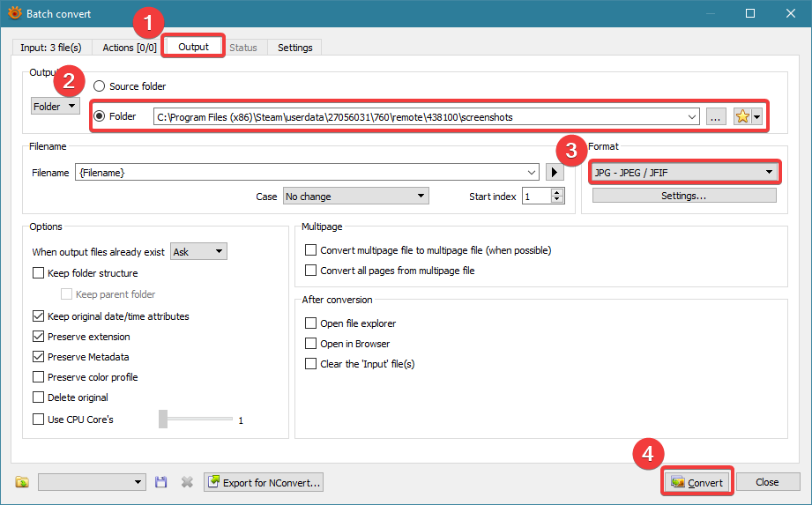Screen dimensions: 812x505
Task: Open format Settings... button
Action: (x=684, y=196)
